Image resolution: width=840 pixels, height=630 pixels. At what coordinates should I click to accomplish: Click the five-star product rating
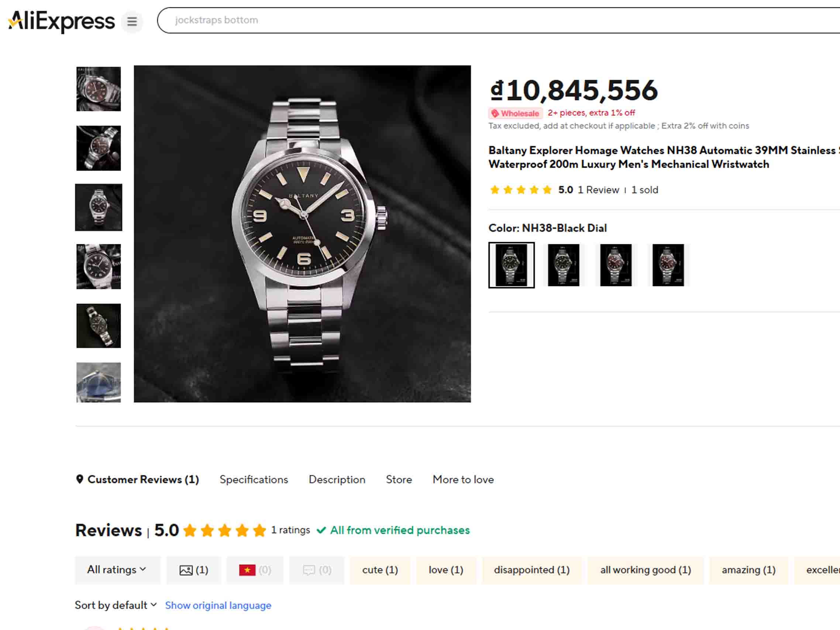[x=521, y=189]
